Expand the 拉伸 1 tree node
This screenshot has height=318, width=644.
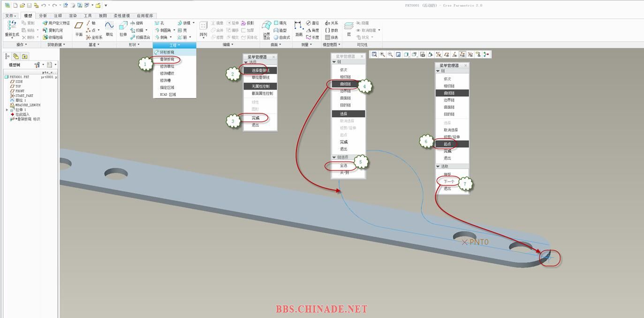7,110
